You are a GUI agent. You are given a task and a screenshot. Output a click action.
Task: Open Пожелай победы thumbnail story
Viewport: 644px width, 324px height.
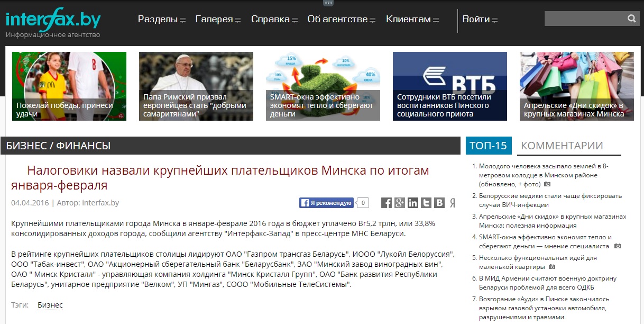pos(69,86)
